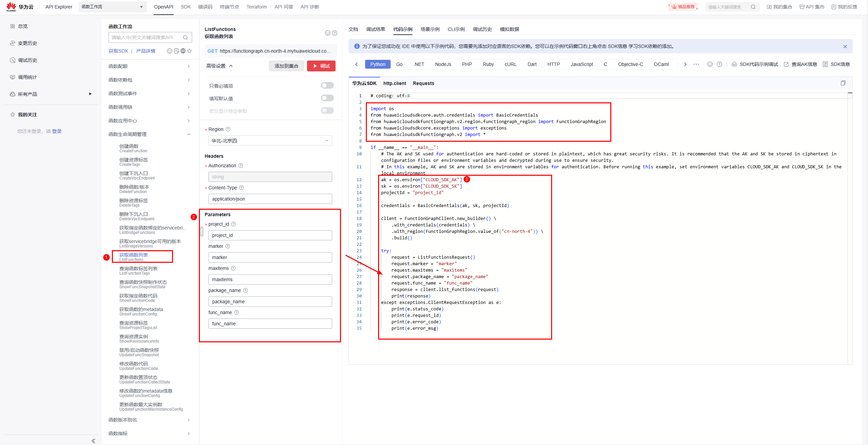Image resolution: width=868 pixels, height=445 pixels.
Task: Open the Region 华北-北京四 dropdown
Action: point(270,140)
